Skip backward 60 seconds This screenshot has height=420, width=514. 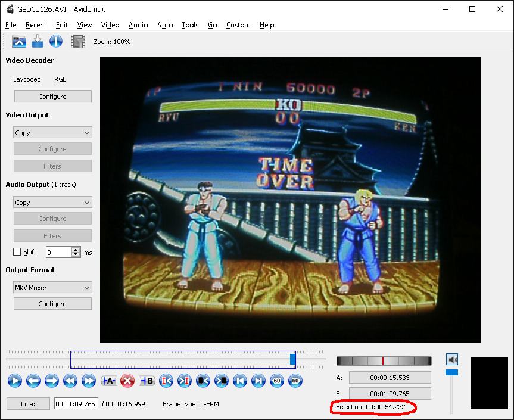(277, 381)
